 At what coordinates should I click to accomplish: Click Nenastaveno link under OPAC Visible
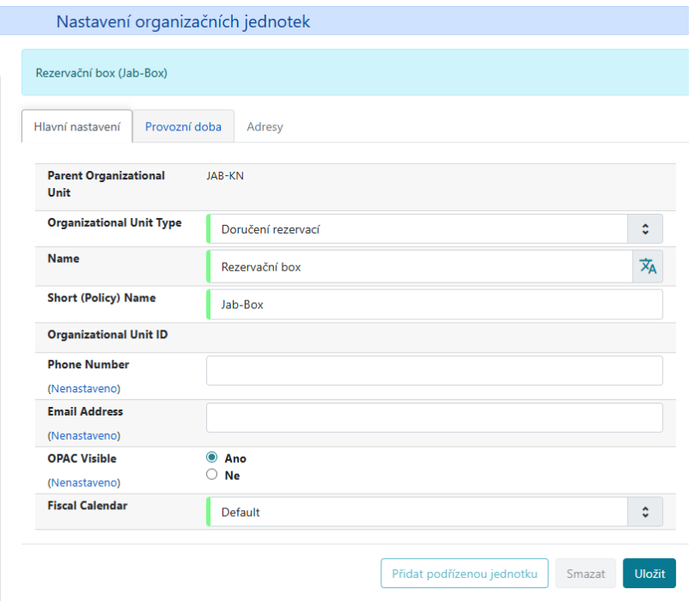click(84, 483)
